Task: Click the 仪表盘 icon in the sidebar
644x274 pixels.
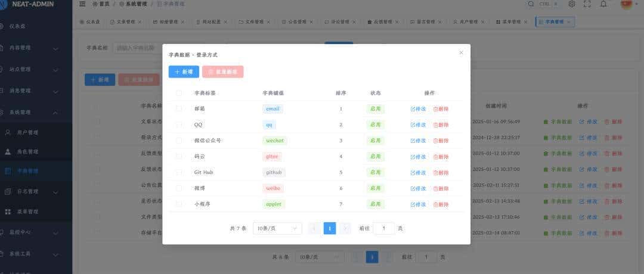Action: 2,26
